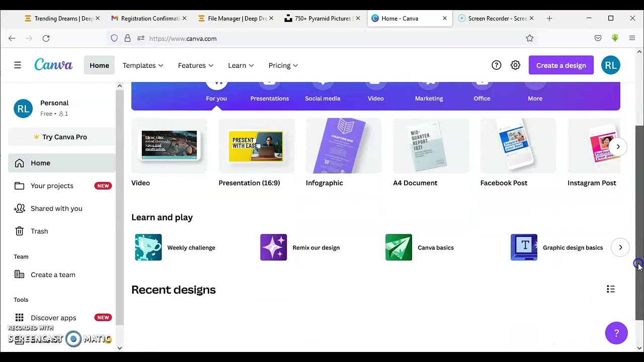Open the Presentation (16:9) thumbnail
Viewport: 644px width, 362px height.
257,146
